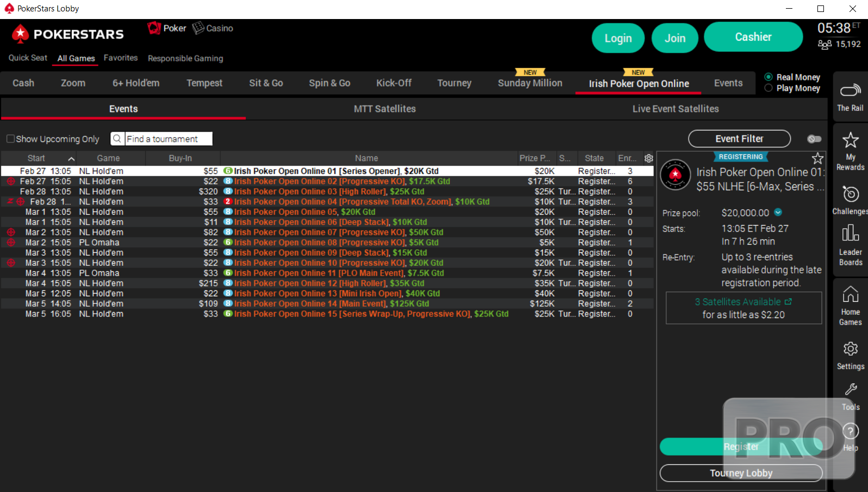
Task: Click the Mar 2 13:05 row target icon
Action: click(11, 232)
